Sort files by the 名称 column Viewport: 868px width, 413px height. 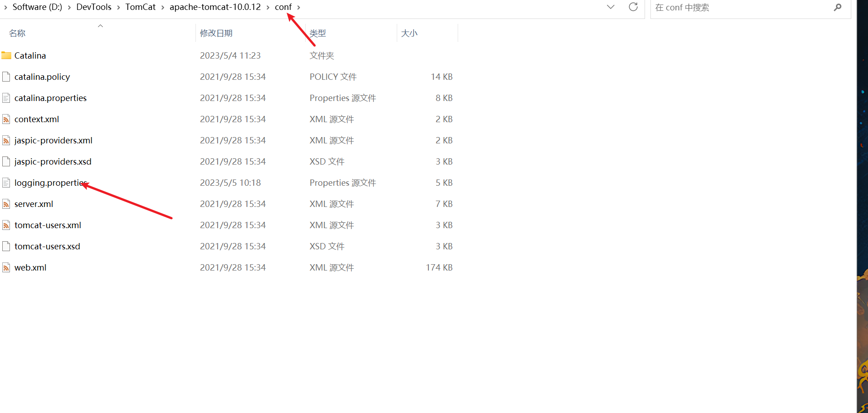click(x=17, y=33)
